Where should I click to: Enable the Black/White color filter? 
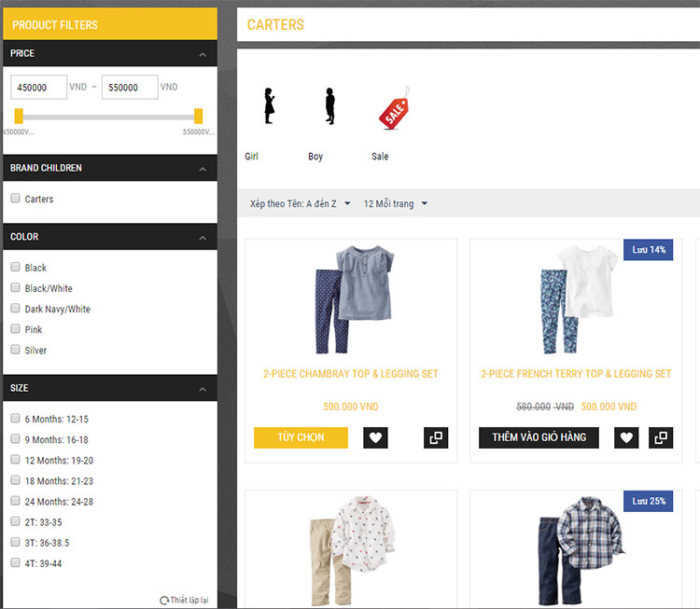(x=15, y=287)
